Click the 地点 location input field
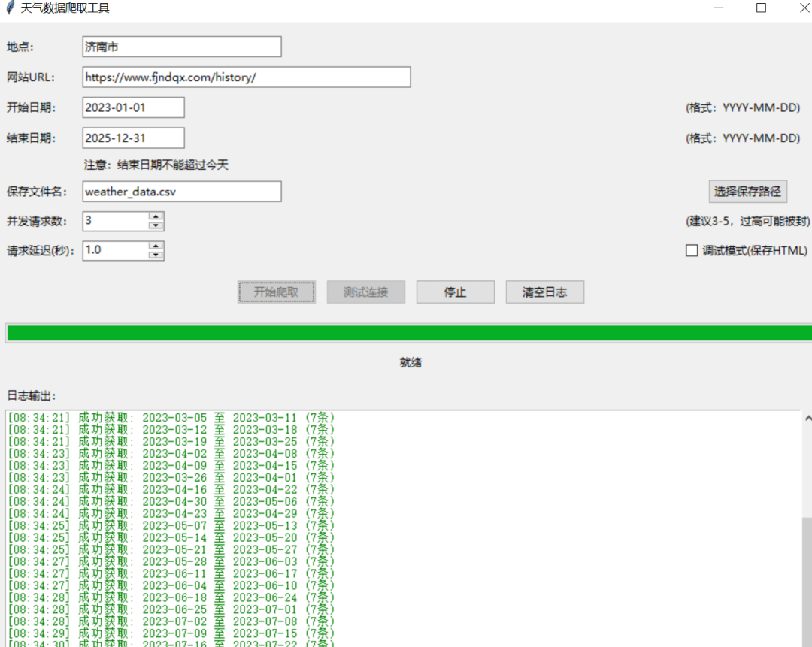812x647 pixels. [182, 47]
